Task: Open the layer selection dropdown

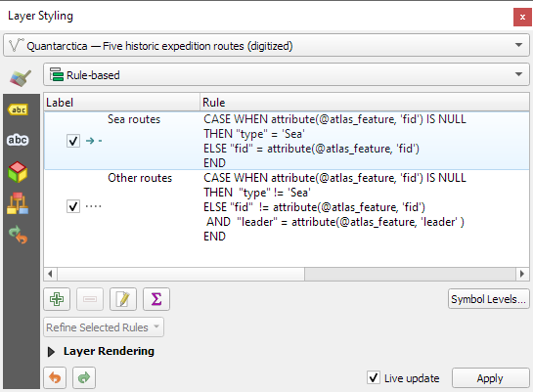Action: [266, 45]
